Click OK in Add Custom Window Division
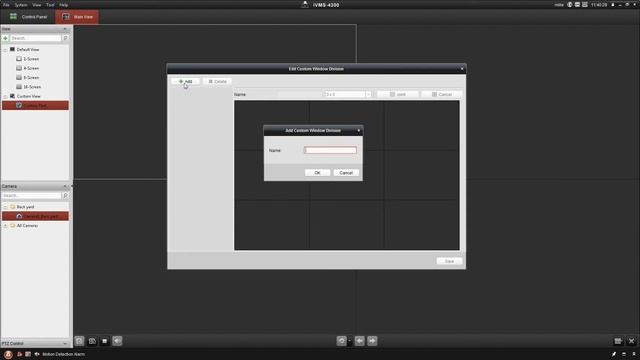Image resolution: width=640 pixels, height=360 pixels. click(x=317, y=173)
